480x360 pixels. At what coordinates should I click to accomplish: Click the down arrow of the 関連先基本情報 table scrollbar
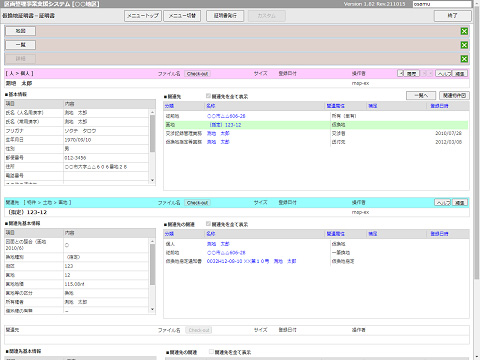point(152,309)
